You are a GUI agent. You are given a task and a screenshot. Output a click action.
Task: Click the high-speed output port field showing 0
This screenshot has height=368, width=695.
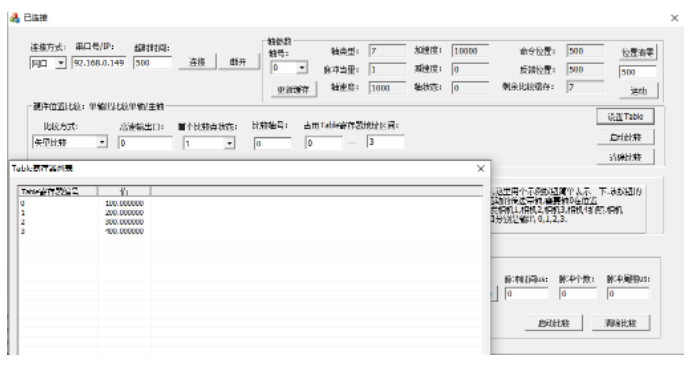[x=145, y=143]
